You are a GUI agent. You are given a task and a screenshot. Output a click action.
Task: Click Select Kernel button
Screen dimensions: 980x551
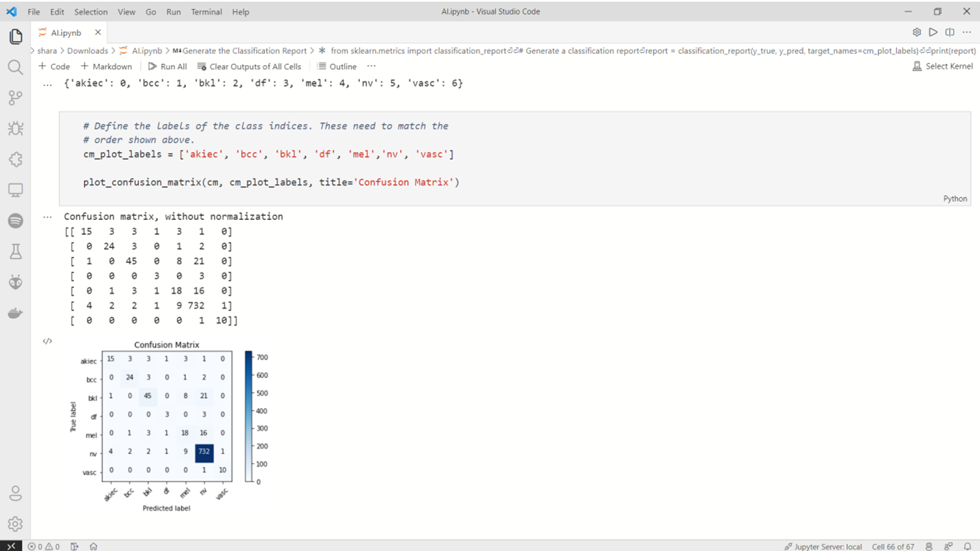coord(942,66)
